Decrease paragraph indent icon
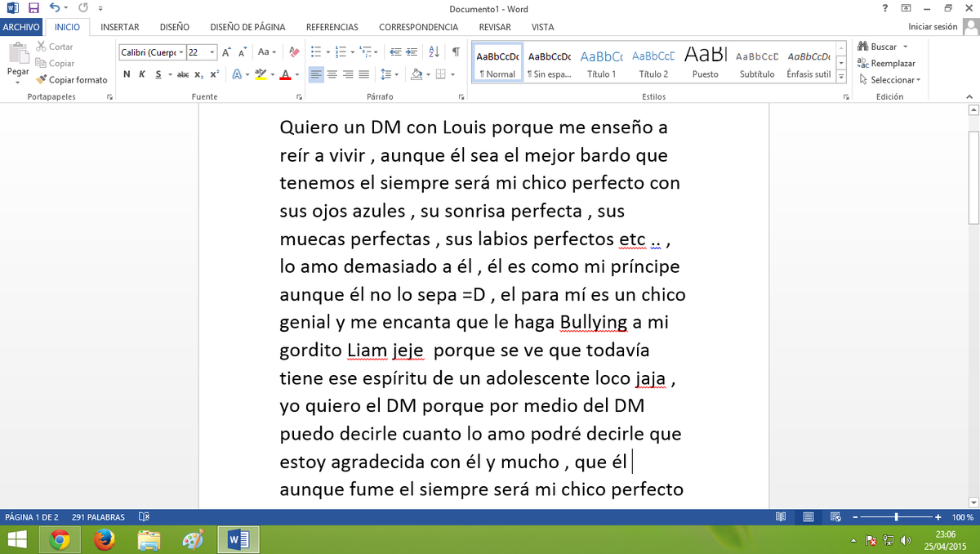The height and width of the screenshot is (554, 980). point(395,51)
